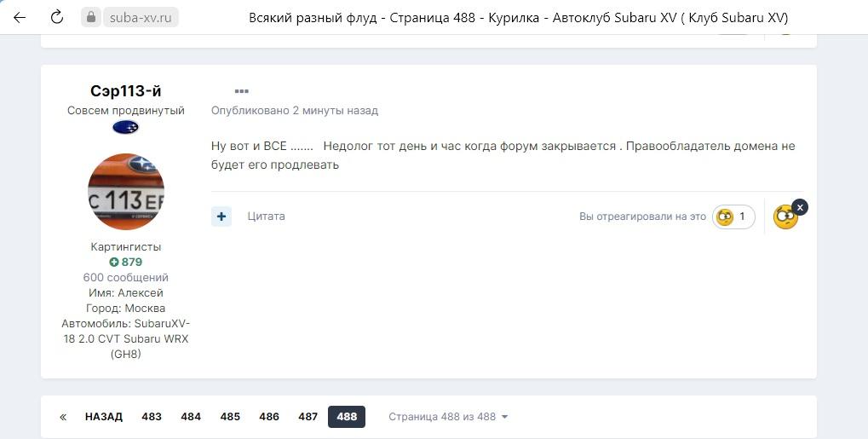Click the НАЗАД previous page button
Image resolution: width=868 pixels, height=439 pixels.
(x=104, y=417)
